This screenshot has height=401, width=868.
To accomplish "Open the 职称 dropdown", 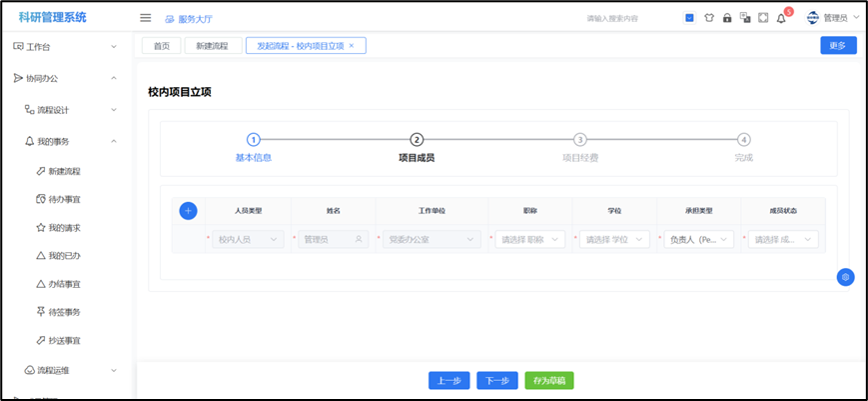I will pos(529,240).
